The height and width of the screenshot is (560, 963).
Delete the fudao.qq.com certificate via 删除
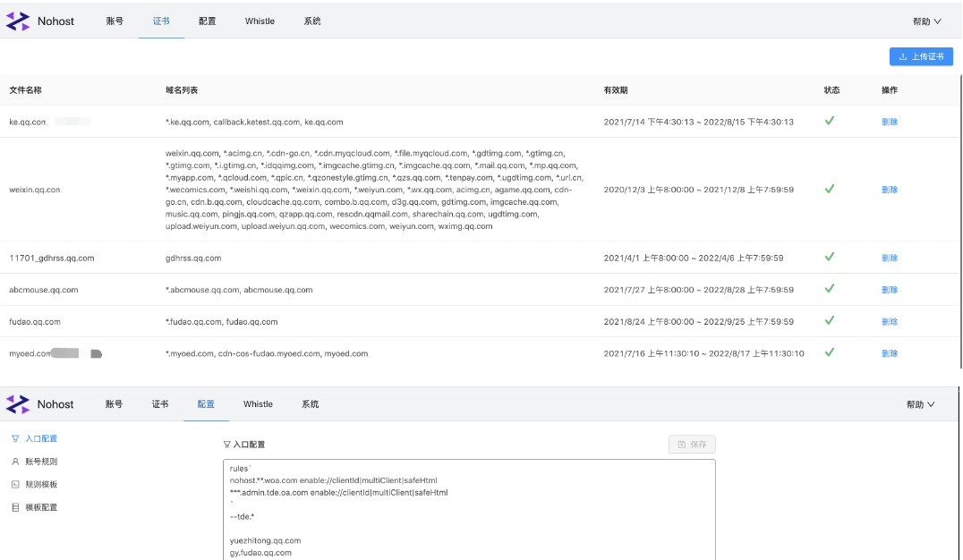pyautogui.click(x=890, y=322)
